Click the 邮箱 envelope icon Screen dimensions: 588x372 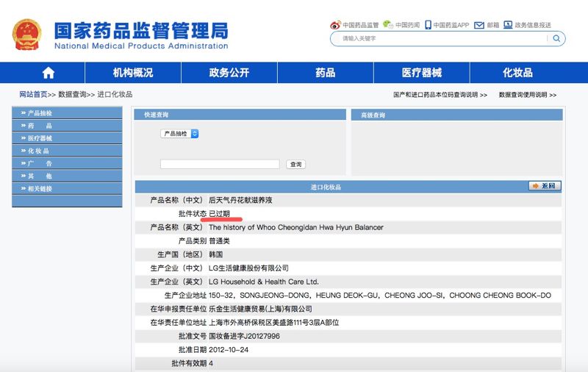pyautogui.click(x=479, y=25)
